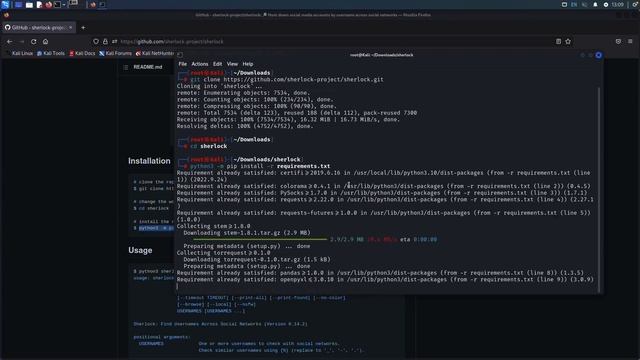640x360 pixels.
Task: Click the README.md outline list icon
Action: (126, 67)
